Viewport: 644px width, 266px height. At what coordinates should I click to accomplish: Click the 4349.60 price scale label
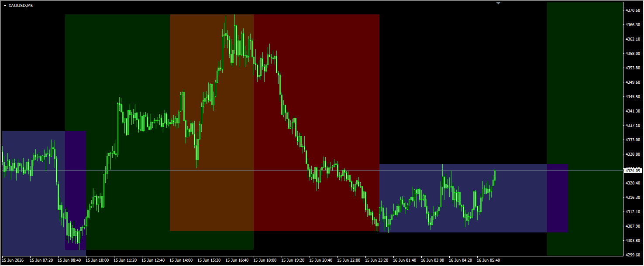pos(632,82)
